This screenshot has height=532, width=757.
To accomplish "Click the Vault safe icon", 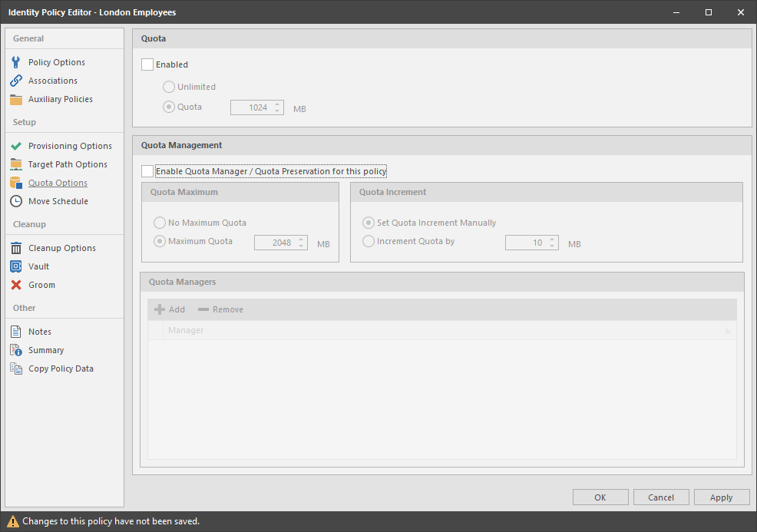I will 16,266.
